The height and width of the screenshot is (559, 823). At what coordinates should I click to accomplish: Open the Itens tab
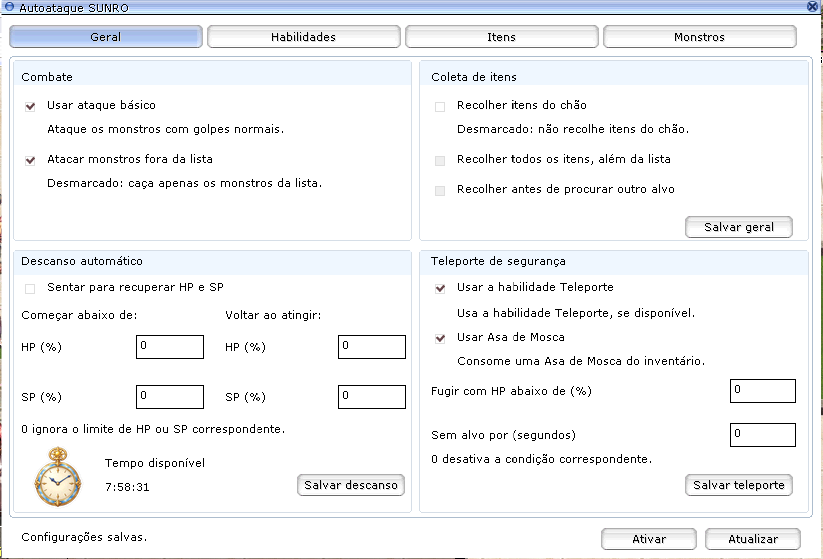(x=501, y=37)
